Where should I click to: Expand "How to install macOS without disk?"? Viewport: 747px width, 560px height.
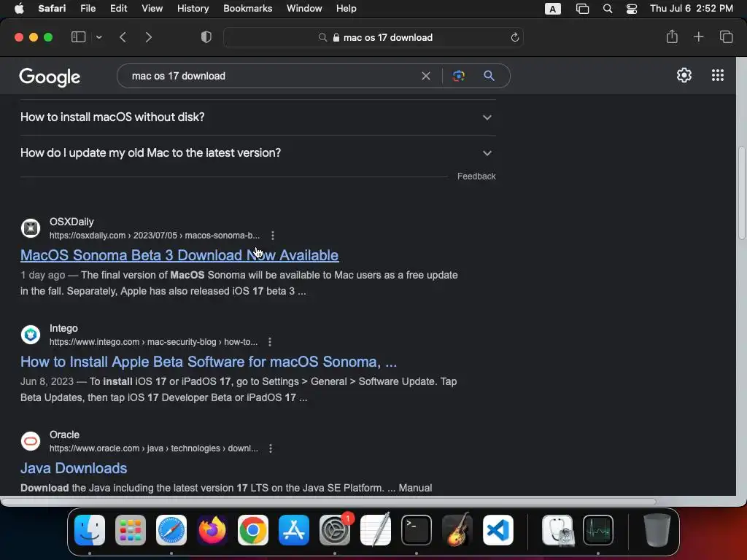point(258,117)
